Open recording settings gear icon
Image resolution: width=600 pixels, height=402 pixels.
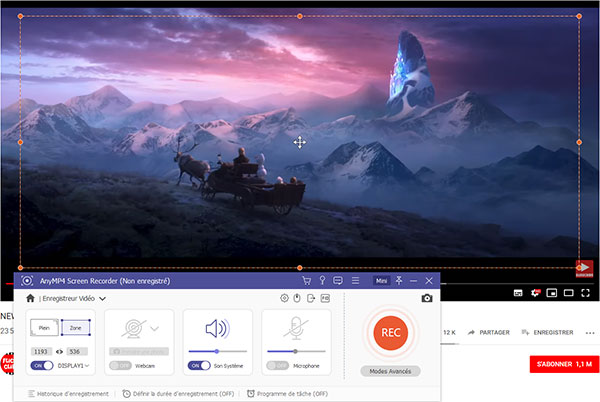(284, 298)
